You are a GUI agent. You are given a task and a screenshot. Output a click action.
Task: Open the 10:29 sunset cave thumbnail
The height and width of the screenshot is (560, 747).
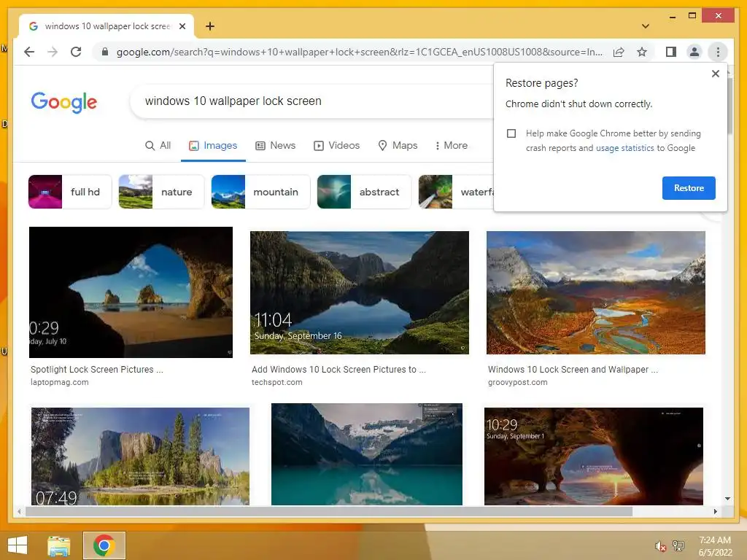pos(594,456)
